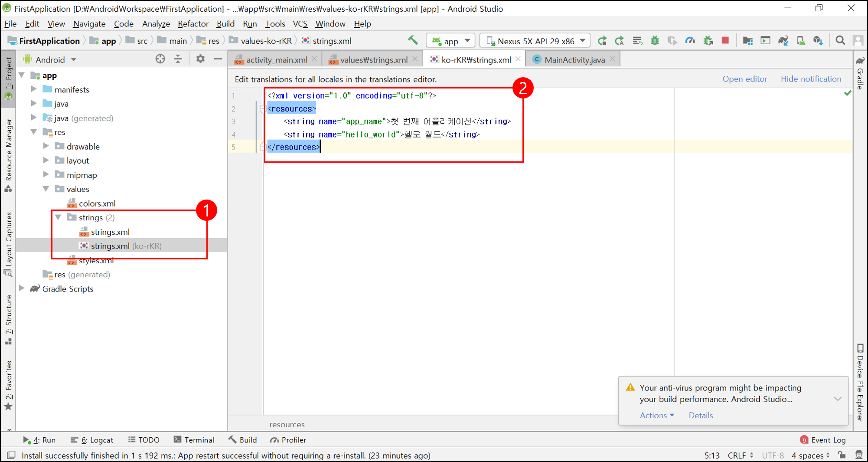Click the Open editor link

[744, 79]
